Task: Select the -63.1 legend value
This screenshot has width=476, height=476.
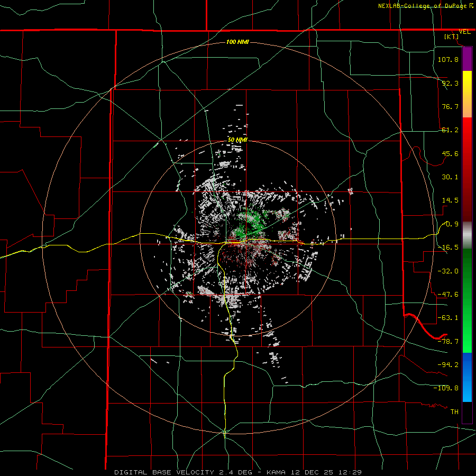Action: (448, 318)
